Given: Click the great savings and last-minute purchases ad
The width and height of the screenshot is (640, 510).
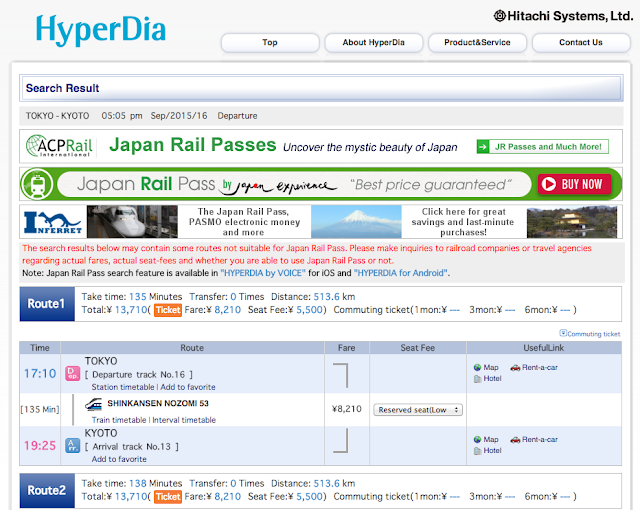Looking at the screenshot, I should pos(463,222).
